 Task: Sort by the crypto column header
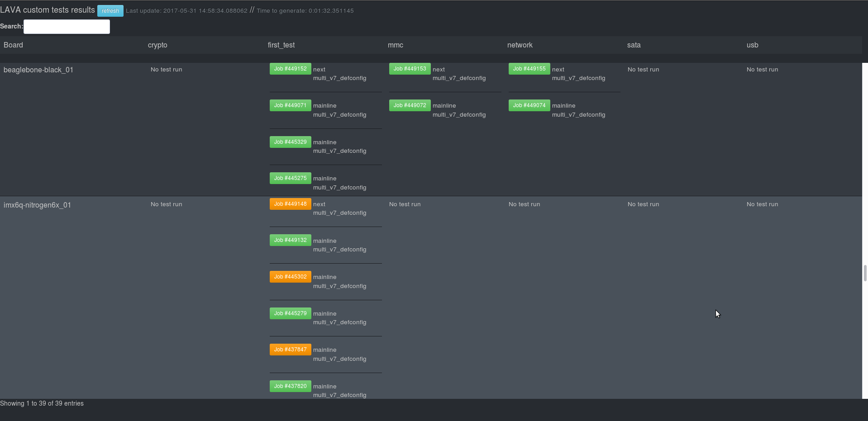point(157,45)
